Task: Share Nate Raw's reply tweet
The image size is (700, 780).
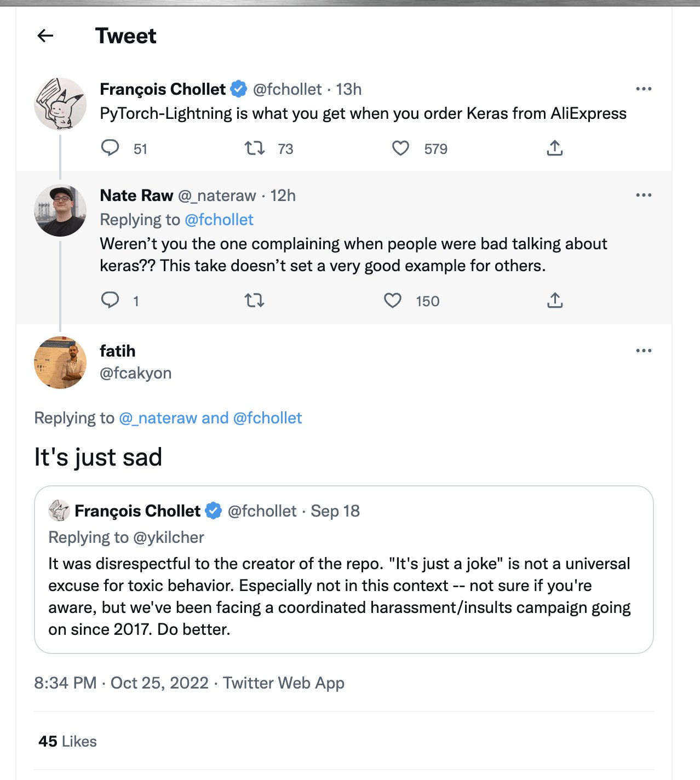Action: click(554, 300)
